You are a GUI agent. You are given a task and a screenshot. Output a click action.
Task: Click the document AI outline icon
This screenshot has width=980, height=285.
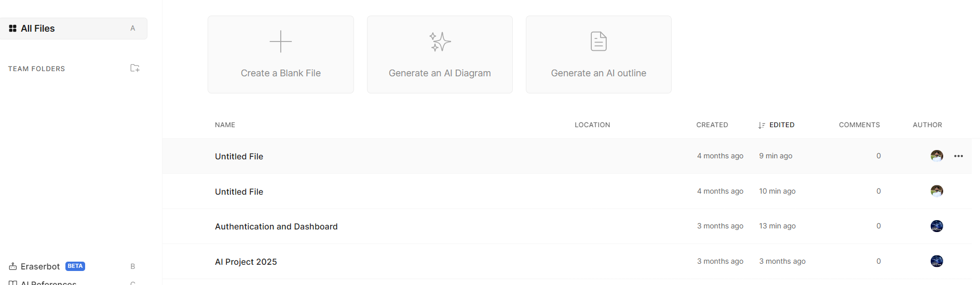(598, 42)
